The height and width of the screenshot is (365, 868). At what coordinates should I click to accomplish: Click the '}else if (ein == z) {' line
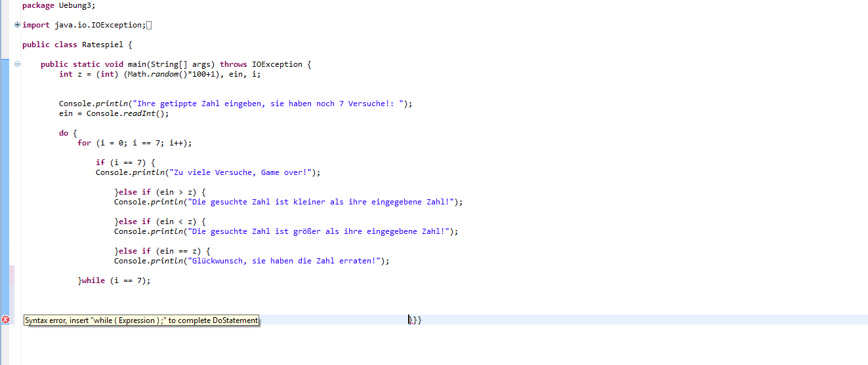163,251
